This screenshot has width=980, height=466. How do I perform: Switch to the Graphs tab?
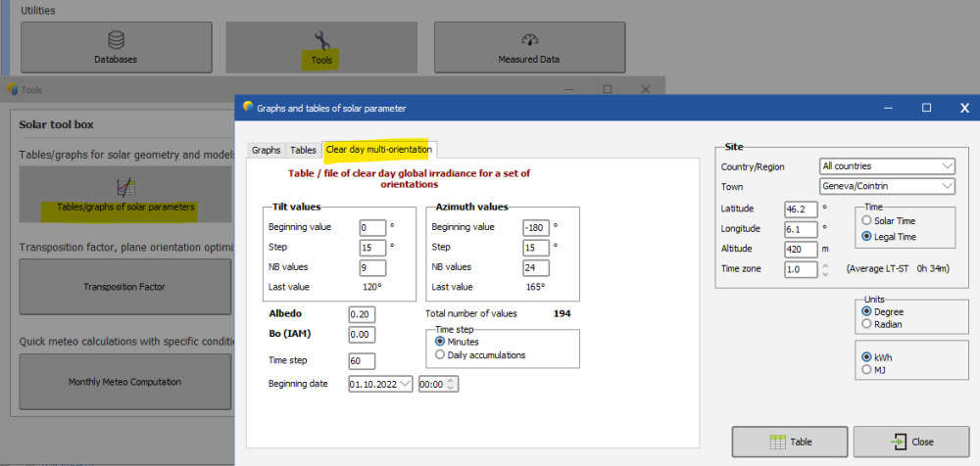266,150
